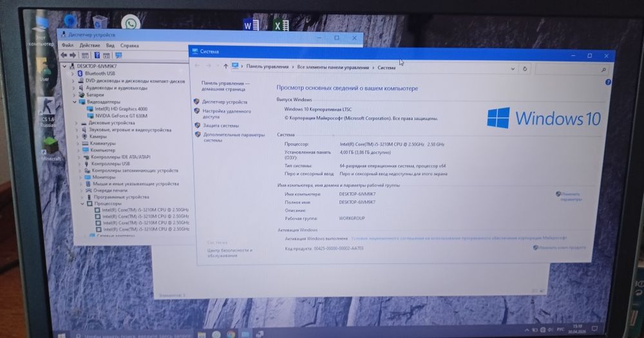Click Все элементы панели управления breadcrumb
This screenshot has height=338, width=644.
pyautogui.click(x=333, y=68)
